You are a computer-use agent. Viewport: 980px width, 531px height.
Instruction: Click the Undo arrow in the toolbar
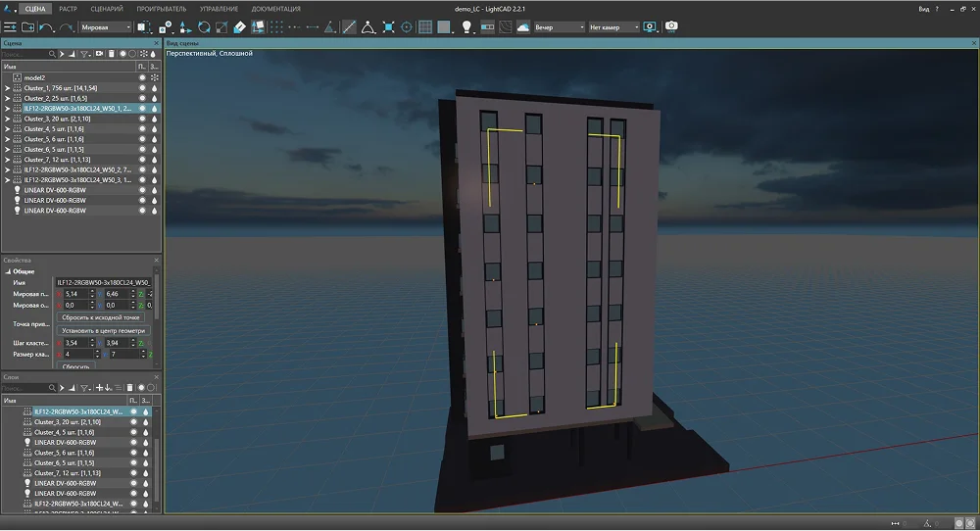46,27
